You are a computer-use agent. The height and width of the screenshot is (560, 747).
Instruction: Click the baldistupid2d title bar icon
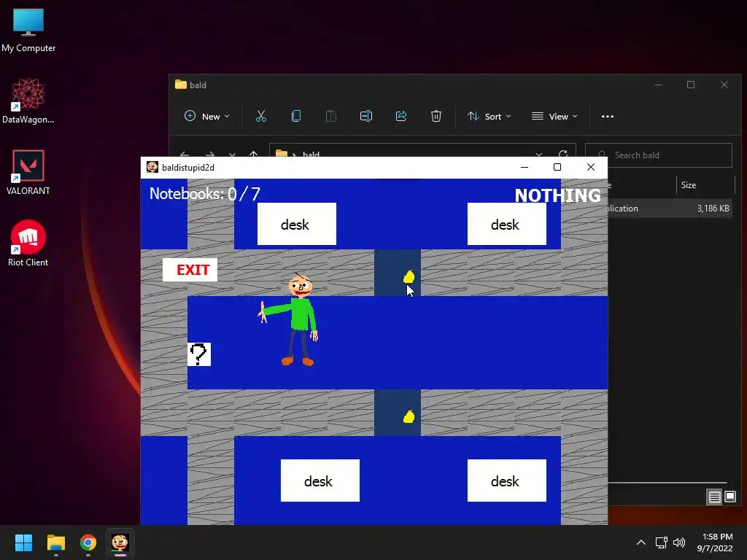[152, 167]
